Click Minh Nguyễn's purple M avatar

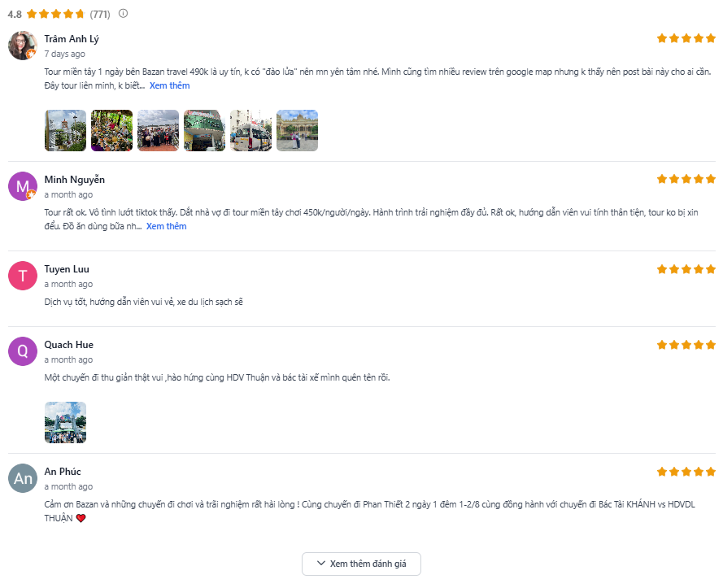click(23, 186)
